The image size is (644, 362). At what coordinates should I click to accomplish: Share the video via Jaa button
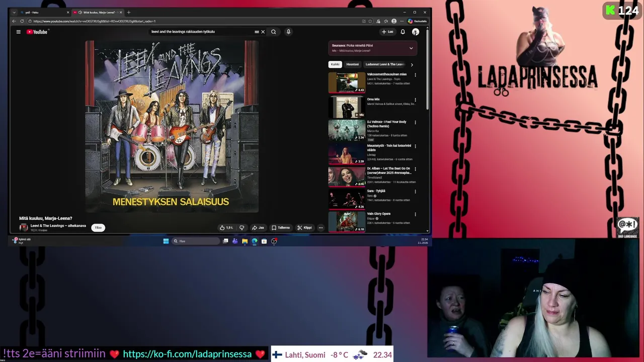pos(258,228)
